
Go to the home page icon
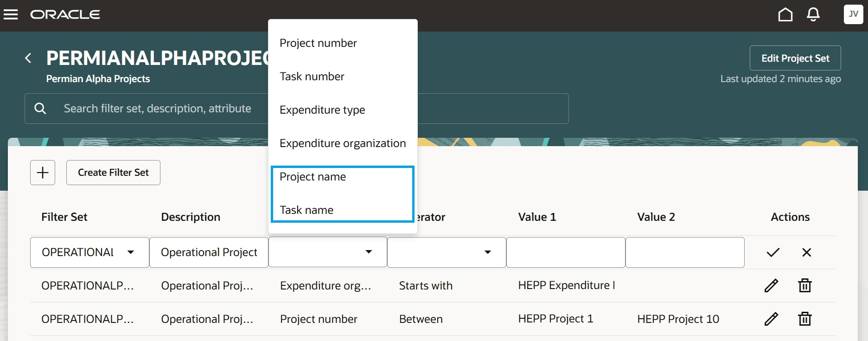pyautogui.click(x=785, y=15)
